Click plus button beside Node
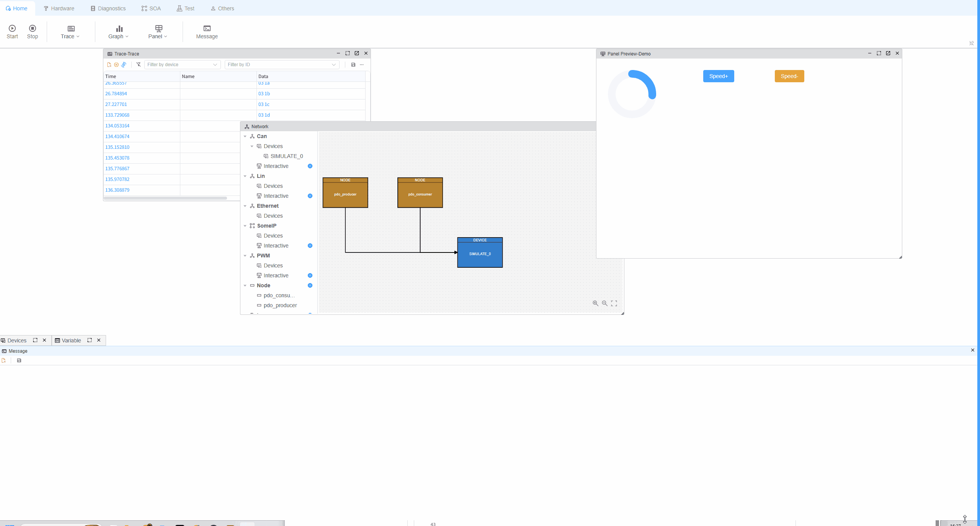 click(x=310, y=285)
